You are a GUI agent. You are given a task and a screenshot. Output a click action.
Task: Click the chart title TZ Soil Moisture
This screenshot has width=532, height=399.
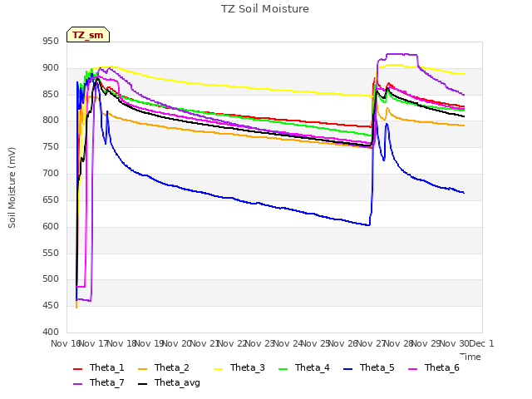point(265,9)
